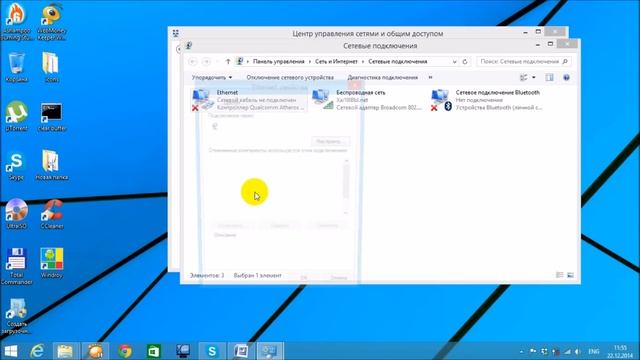Select the Новая папка folder on desktop
The width and height of the screenshot is (640, 360).
51,165
